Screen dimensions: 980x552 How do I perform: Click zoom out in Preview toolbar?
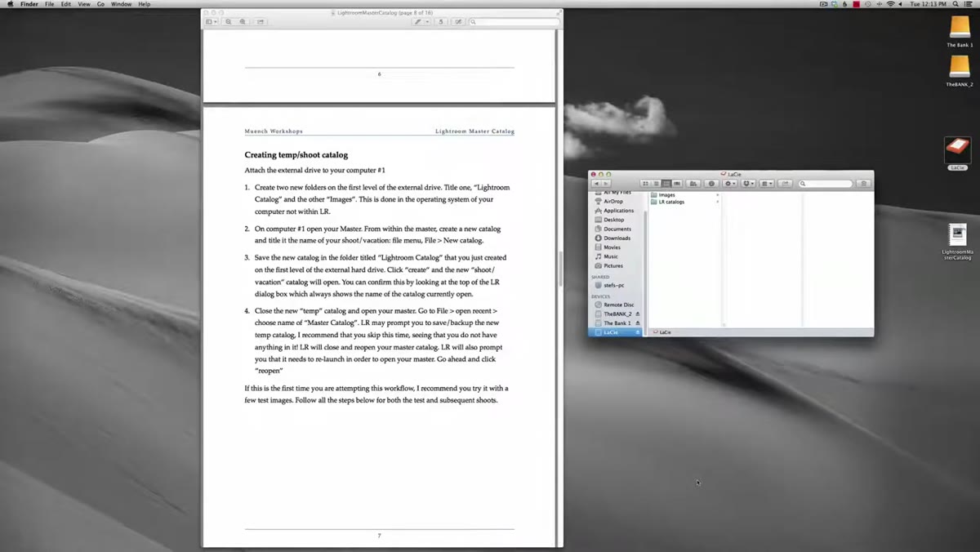tap(229, 22)
